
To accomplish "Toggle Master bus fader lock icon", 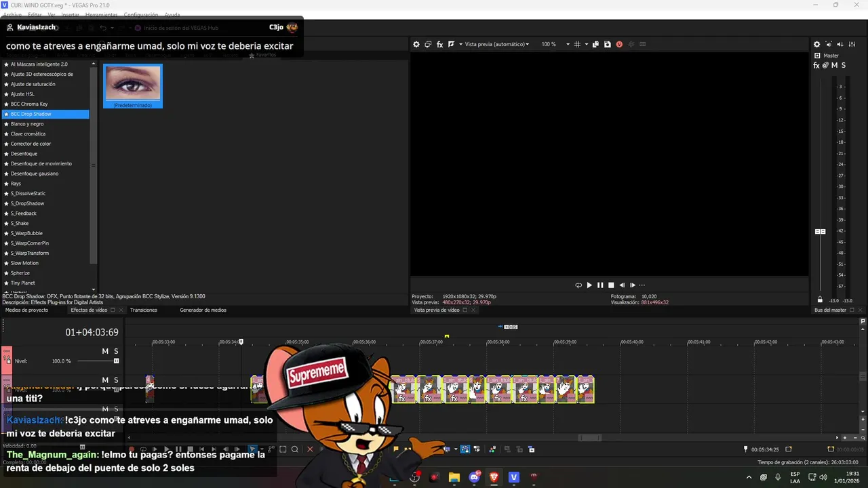I will pos(820,300).
